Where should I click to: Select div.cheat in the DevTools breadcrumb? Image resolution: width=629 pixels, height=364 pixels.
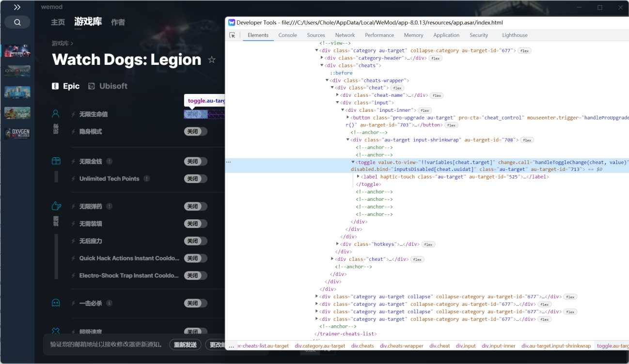(440, 346)
